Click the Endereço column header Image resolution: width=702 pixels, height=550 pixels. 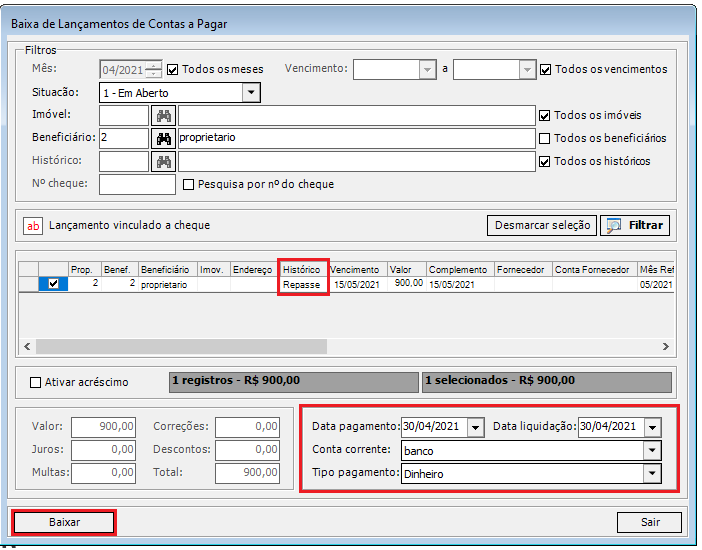[x=254, y=270]
